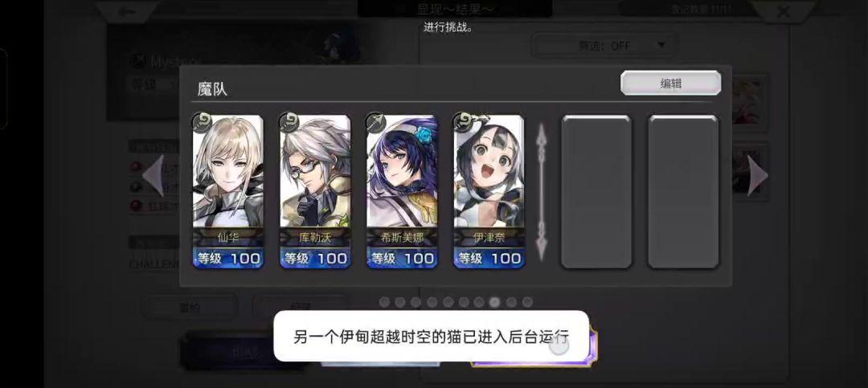Select the highlighted eighth page dot
Viewport: 868px width, 388px height.
pyautogui.click(x=495, y=302)
